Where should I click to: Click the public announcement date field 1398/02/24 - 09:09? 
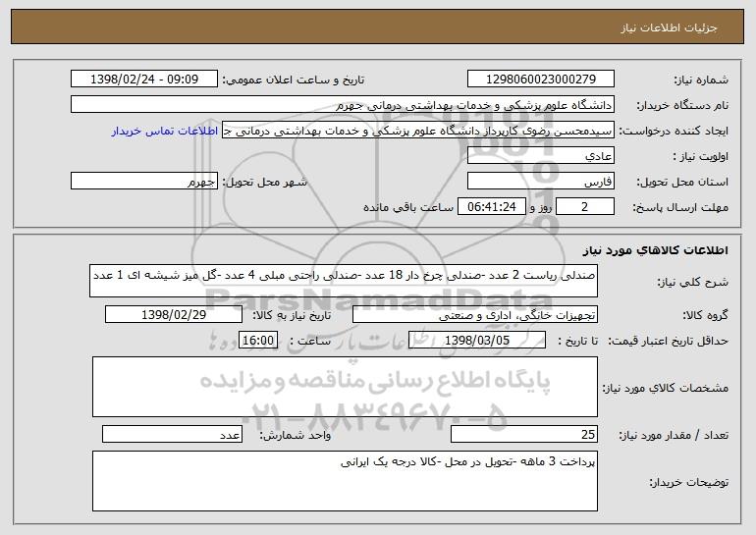[x=144, y=80]
